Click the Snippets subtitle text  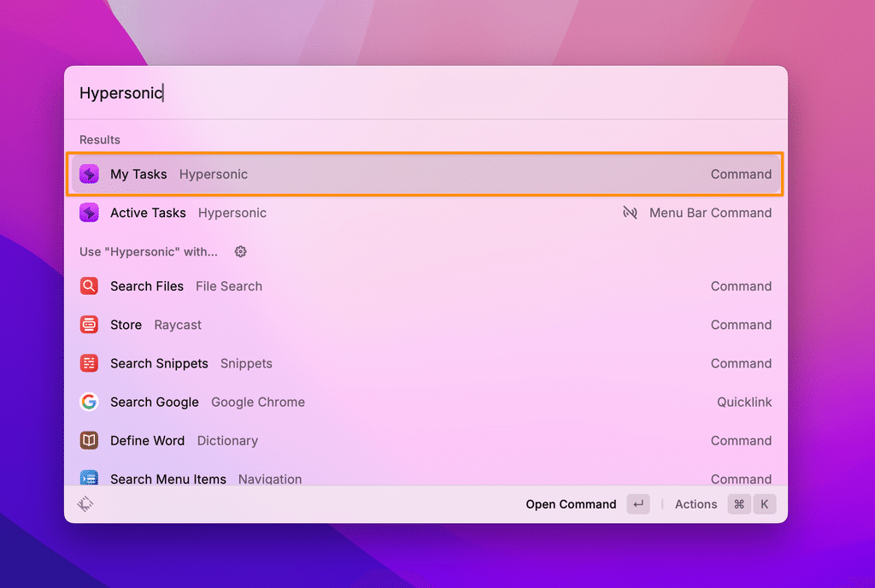tap(246, 363)
